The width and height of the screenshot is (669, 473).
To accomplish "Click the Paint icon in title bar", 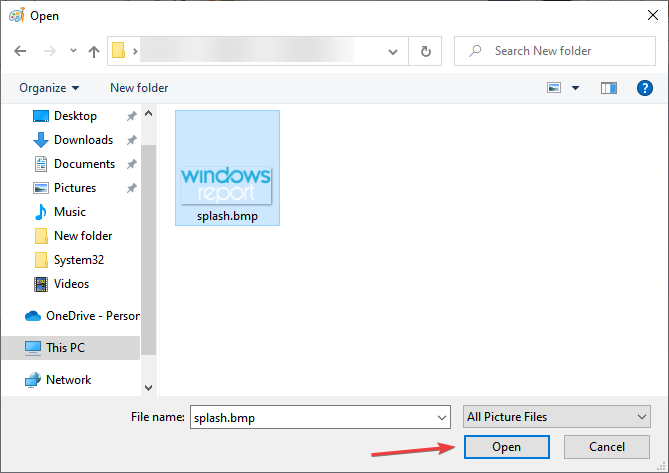I will coord(17,16).
